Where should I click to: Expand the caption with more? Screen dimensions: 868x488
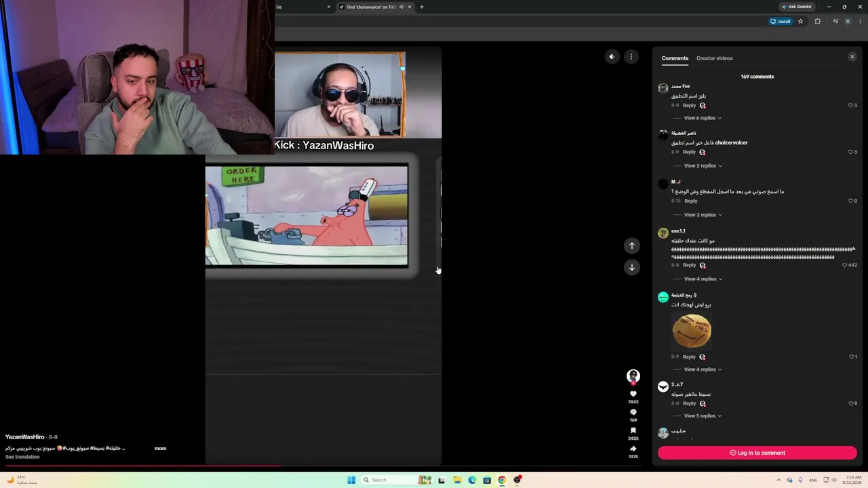tap(160, 448)
